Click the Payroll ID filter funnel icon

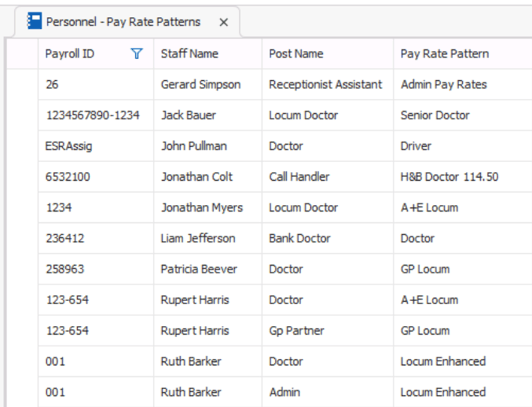136,54
